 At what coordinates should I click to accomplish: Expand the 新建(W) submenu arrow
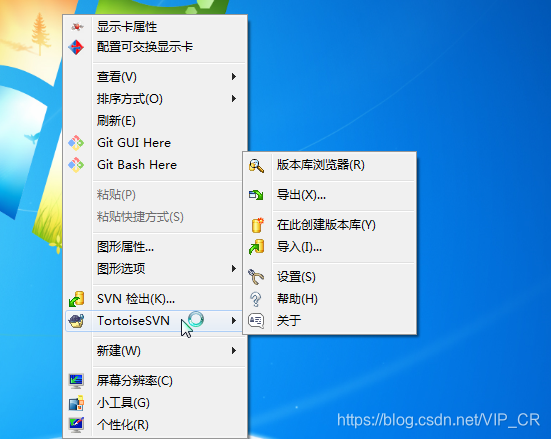234,350
